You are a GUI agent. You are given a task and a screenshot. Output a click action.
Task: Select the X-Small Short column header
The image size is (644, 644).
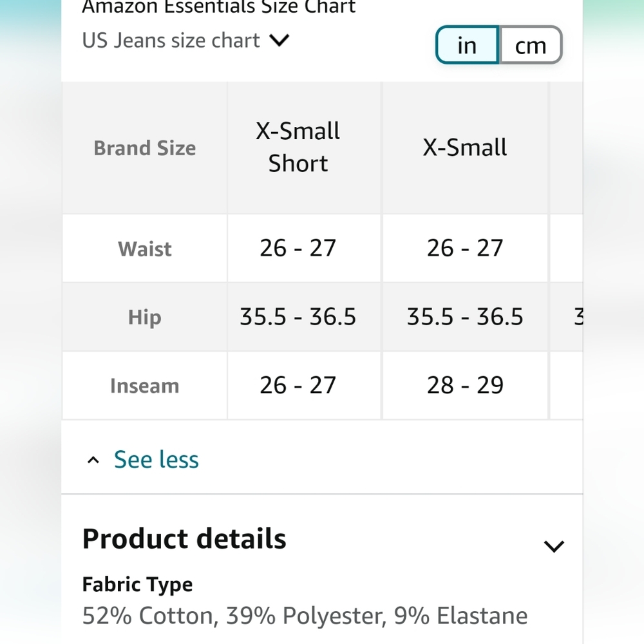(298, 147)
